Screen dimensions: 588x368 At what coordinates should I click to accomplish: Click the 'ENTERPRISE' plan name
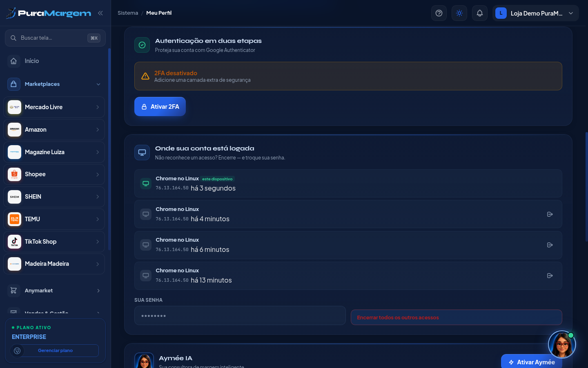[x=29, y=337]
